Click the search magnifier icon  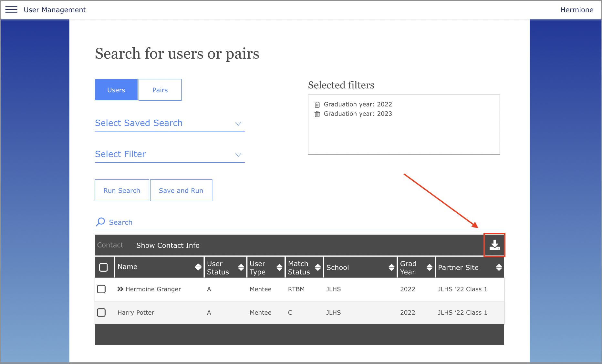click(100, 222)
